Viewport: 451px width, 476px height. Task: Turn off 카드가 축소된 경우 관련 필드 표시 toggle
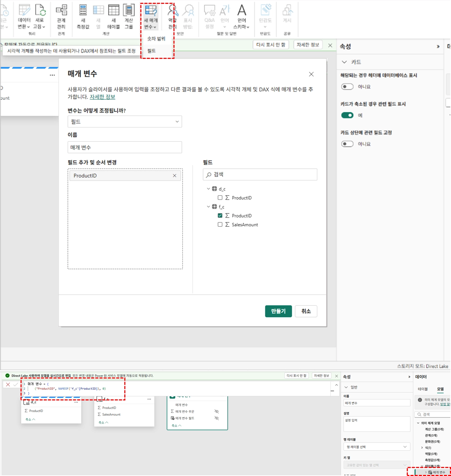pyautogui.click(x=347, y=115)
